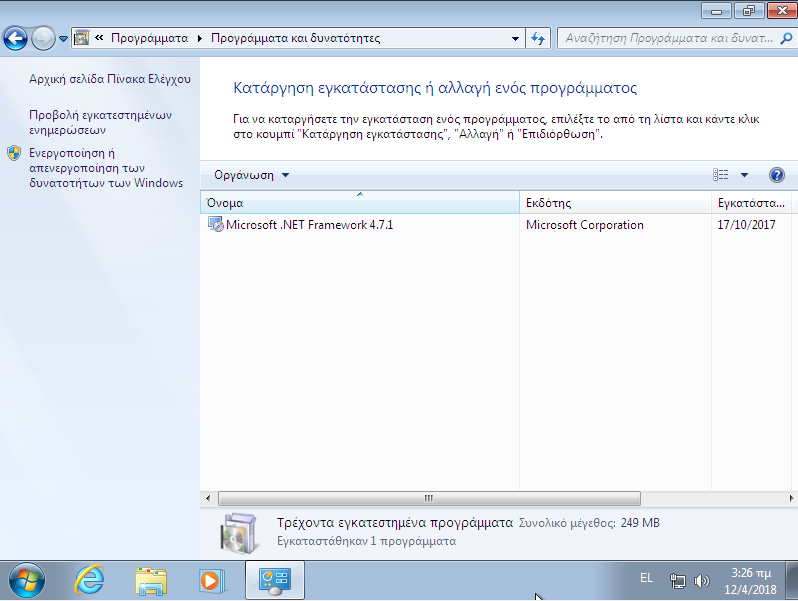The height and width of the screenshot is (601, 798).
Task: Change view using the view icon
Action: point(720,175)
